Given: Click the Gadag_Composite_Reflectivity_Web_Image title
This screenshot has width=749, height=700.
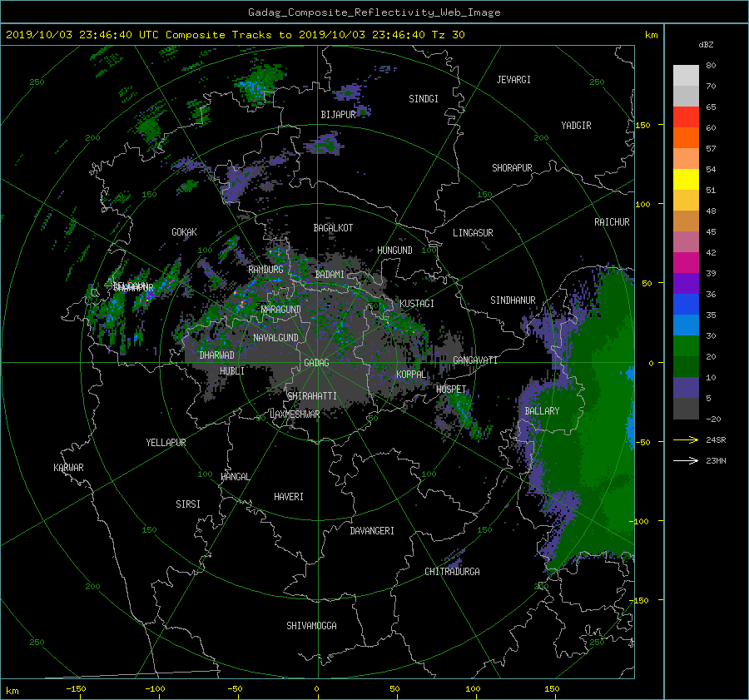Looking at the screenshot, I should pyautogui.click(x=374, y=12).
